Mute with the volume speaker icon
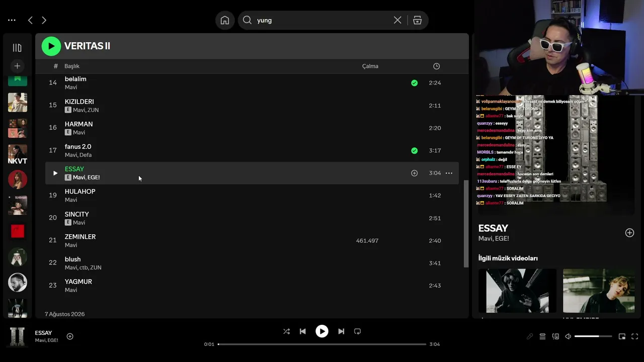 coord(568,336)
